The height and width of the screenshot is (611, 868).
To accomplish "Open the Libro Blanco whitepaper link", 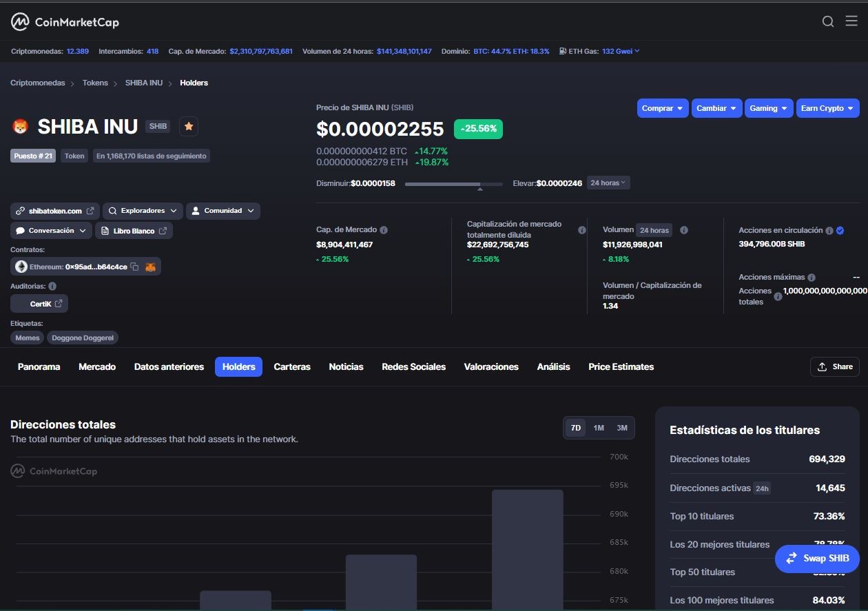I will [134, 231].
